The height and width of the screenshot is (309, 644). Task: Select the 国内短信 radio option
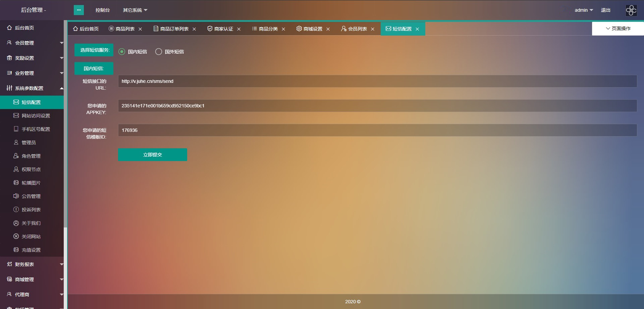pos(122,52)
